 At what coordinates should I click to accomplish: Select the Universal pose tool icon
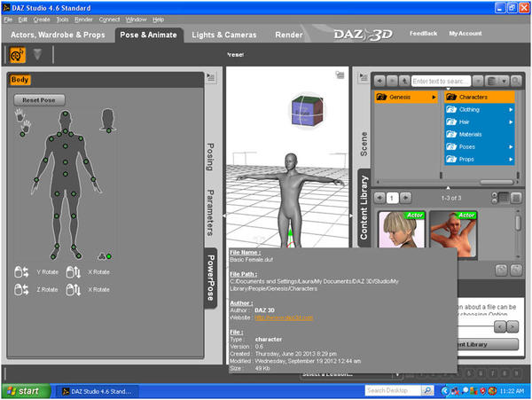pos(18,55)
